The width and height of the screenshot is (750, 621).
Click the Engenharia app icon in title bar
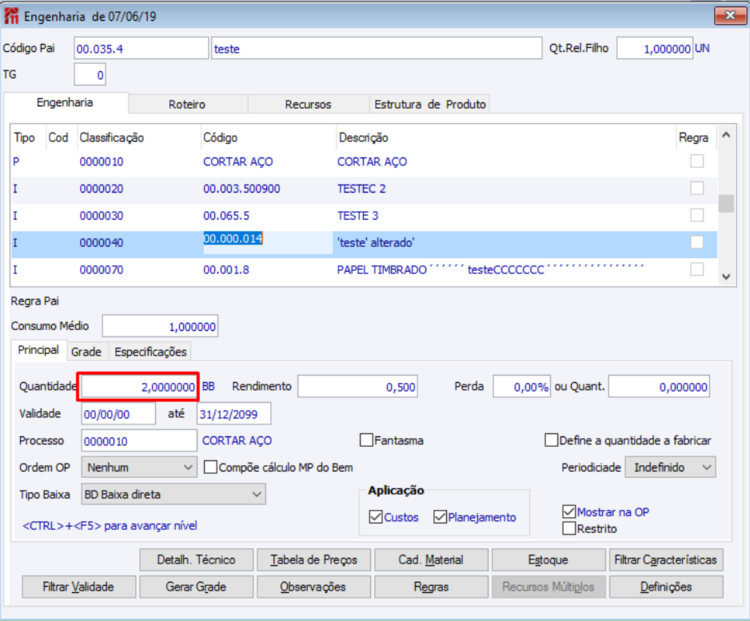point(12,15)
